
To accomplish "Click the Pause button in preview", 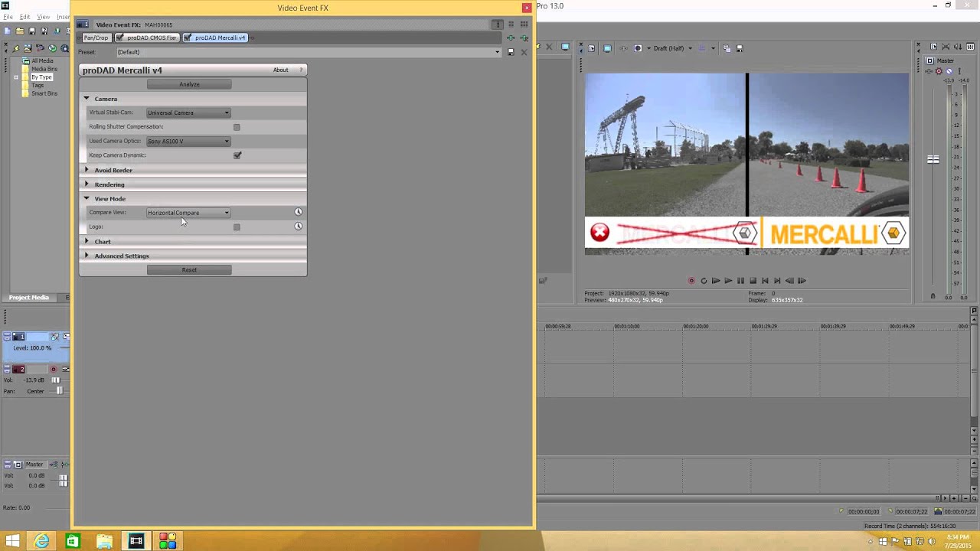I will pyautogui.click(x=740, y=281).
